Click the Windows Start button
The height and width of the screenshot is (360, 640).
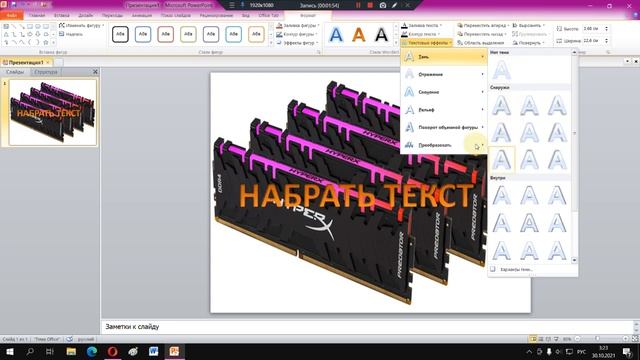tap(10, 351)
